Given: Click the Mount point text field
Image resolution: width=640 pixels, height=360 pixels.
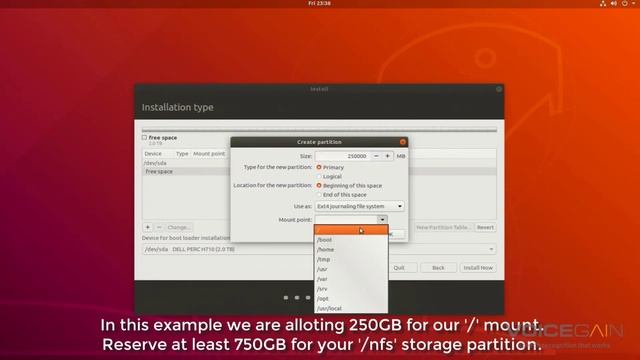Looking at the screenshot, I should [346, 220].
